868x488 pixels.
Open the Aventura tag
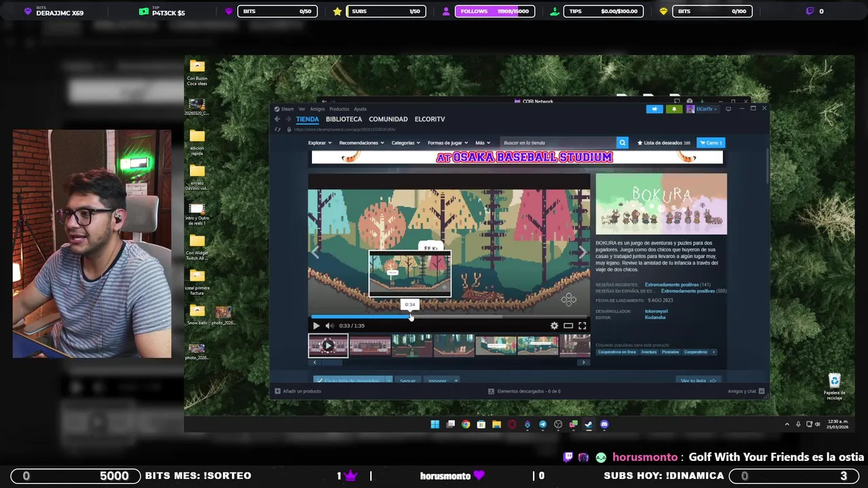(649, 352)
